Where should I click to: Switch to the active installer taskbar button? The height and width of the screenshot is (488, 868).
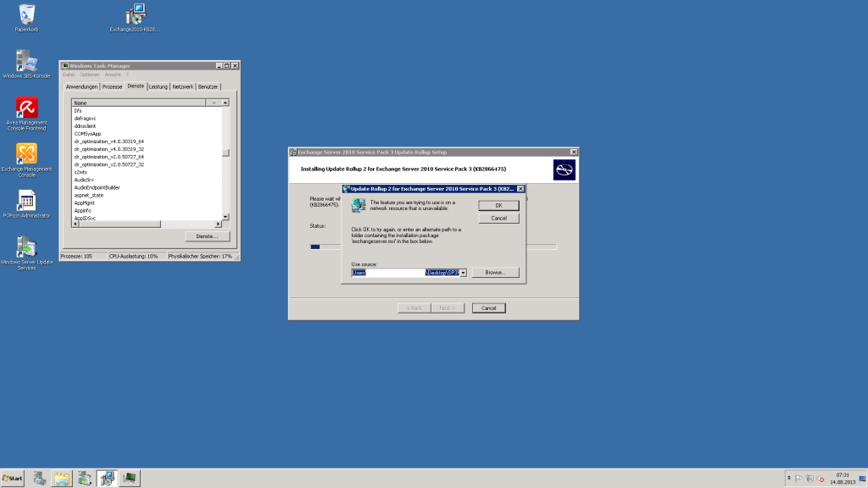click(x=107, y=478)
